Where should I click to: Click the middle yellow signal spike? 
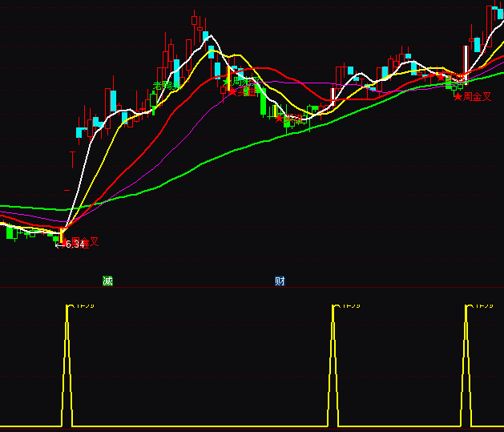tap(333, 361)
